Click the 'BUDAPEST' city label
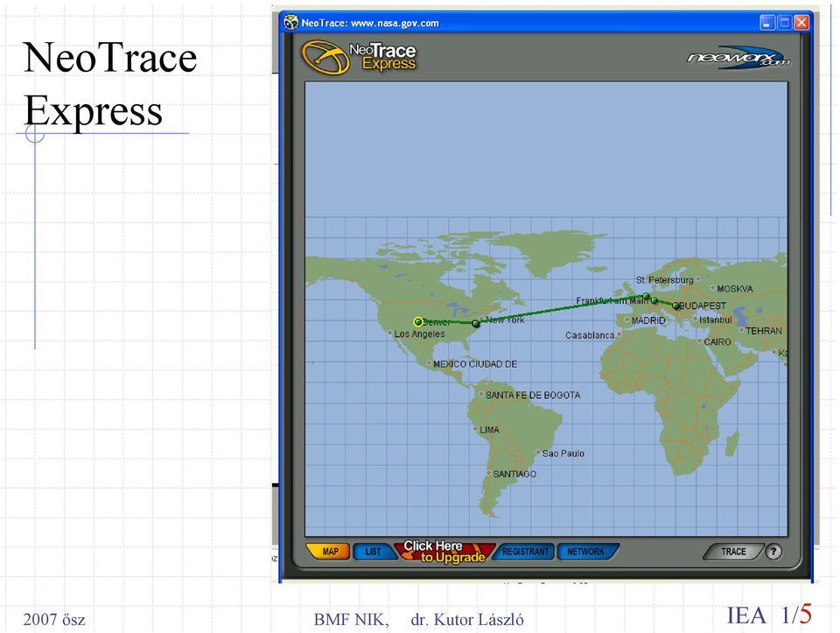840x633 pixels. coord(703,306)
